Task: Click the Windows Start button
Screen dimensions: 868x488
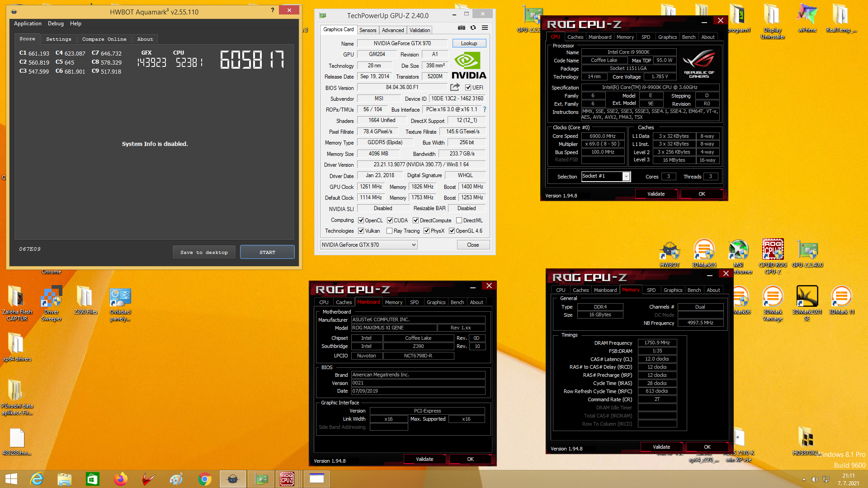Action: (x=11, y=479)
